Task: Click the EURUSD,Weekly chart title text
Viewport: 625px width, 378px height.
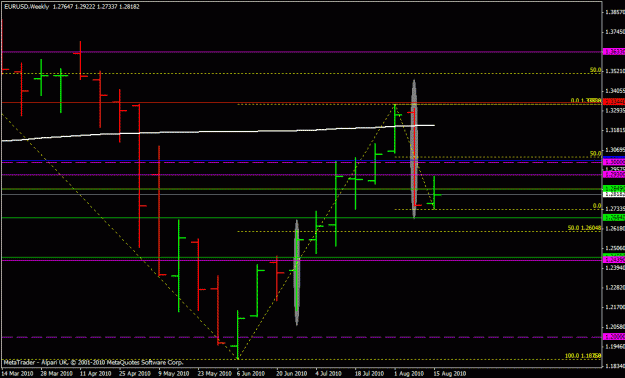Action: pos(27,6)
